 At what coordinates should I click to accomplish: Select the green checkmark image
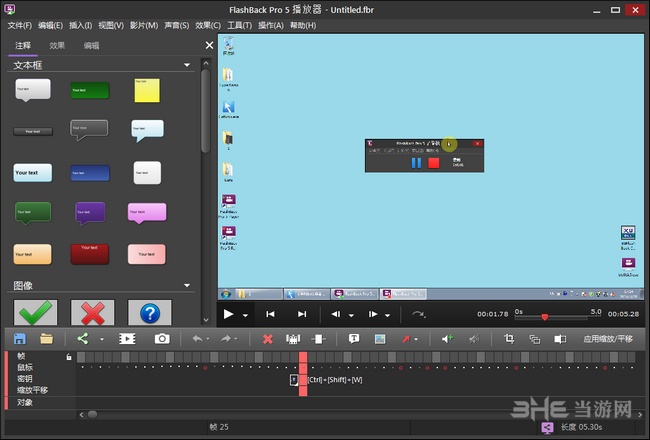coord(35,312)
